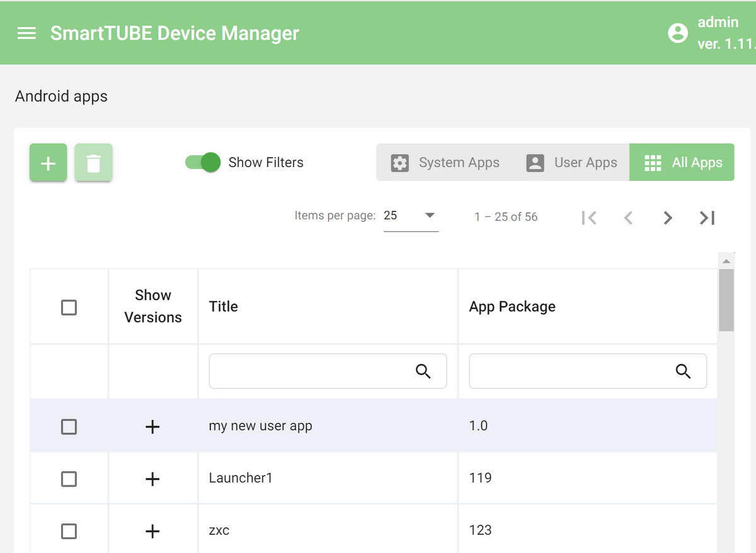
Task: Click the App Package filter input field
Action: [x=588, y=371]
